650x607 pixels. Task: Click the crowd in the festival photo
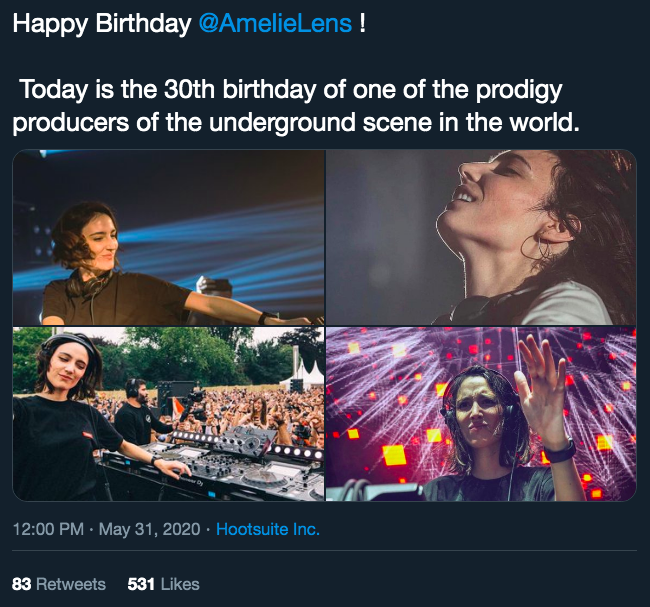click(x=250, y=405)
